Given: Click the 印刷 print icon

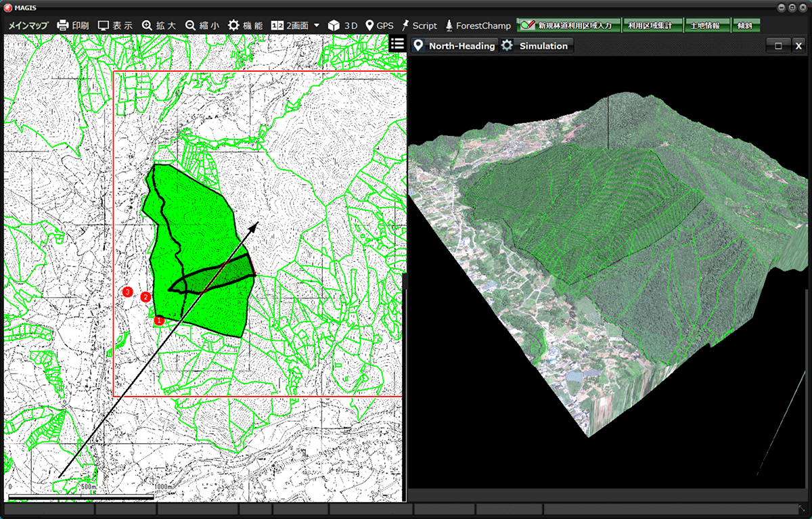Looking at the screenshot, I should click(x=72, y=25).
